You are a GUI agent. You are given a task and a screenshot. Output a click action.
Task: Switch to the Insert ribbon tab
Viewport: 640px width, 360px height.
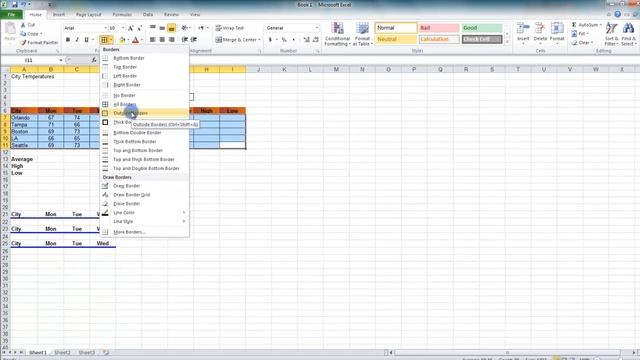coord(59,14)
